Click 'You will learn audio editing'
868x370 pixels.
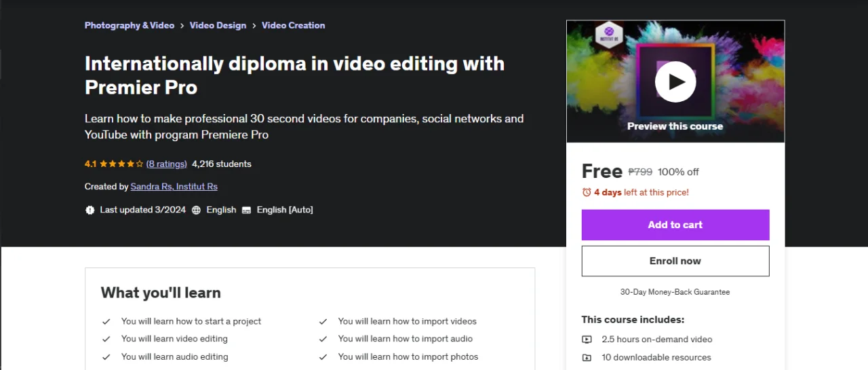pyautogui.click(x=175, y=356)
